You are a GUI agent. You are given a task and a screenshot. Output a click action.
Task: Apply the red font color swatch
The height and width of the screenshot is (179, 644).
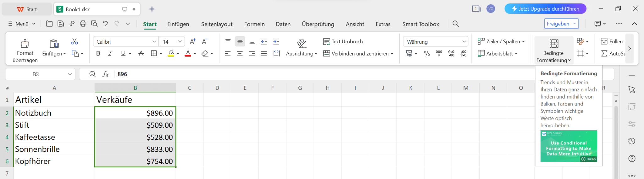point(188,54)
